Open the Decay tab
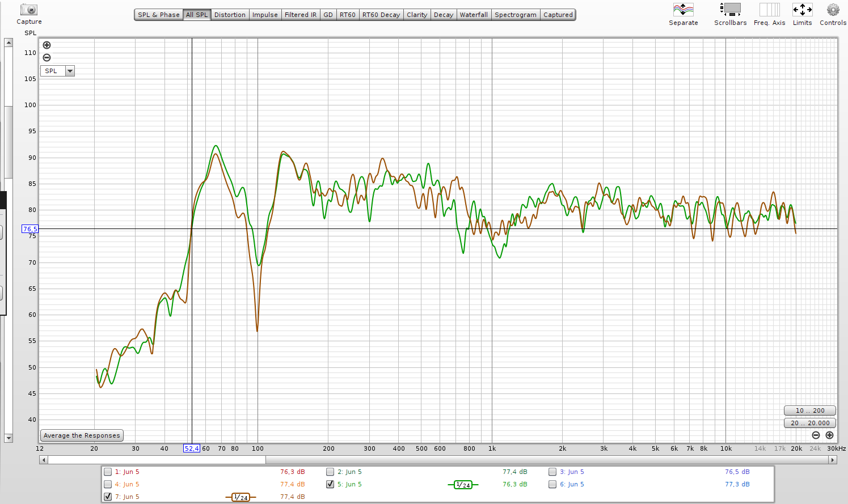 [x=444, y=15]
